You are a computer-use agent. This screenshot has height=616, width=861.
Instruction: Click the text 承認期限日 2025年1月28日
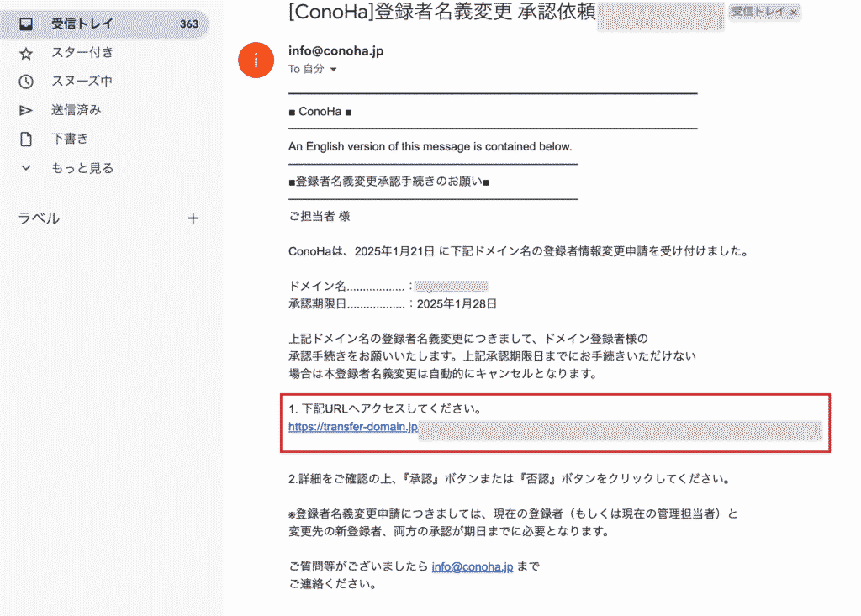coord(393,304)
